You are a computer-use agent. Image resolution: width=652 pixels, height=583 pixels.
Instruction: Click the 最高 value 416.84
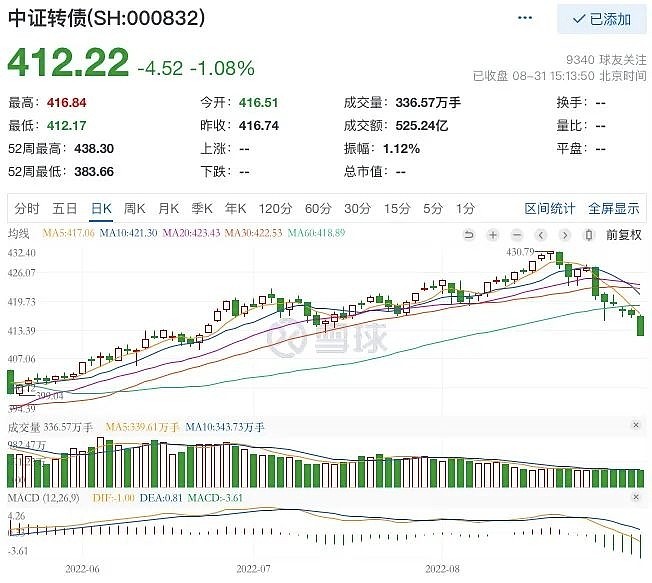[x=67, y=103]
